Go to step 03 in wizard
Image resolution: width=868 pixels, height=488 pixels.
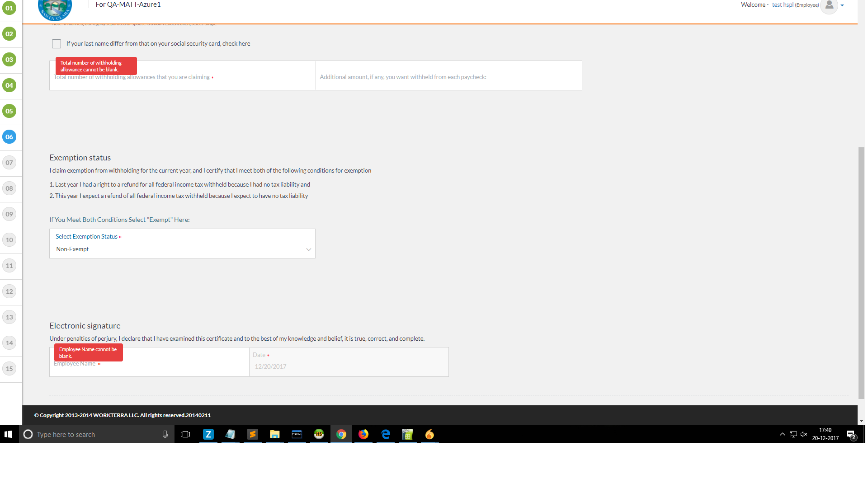coord(9,60)
